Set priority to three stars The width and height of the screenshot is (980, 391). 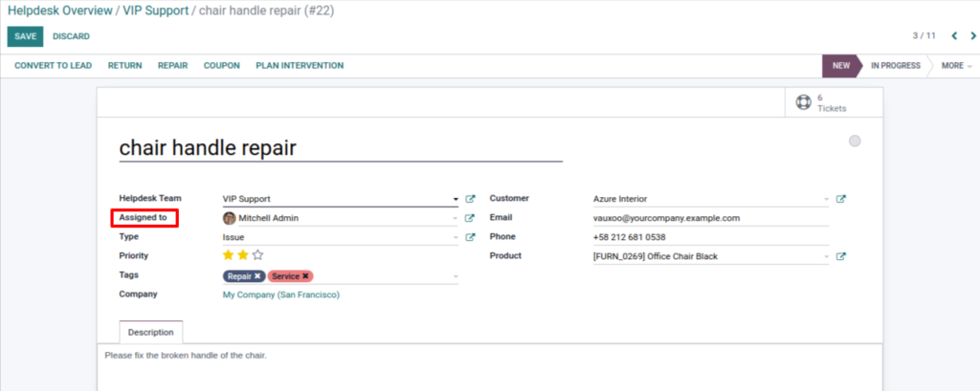(258, 255)
